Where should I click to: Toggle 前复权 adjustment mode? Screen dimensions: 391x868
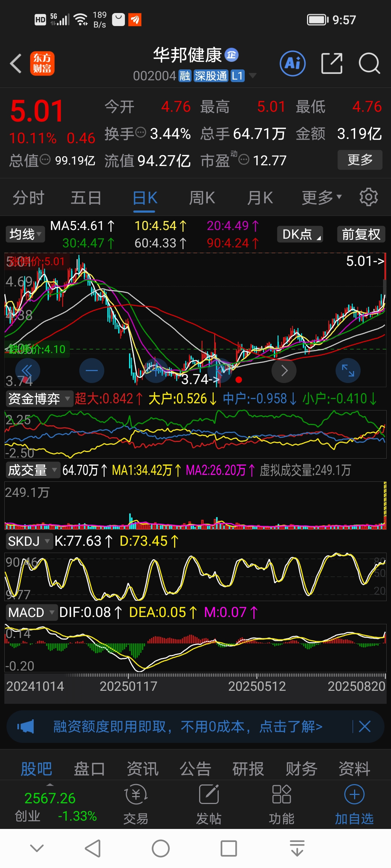pos(361,234)
